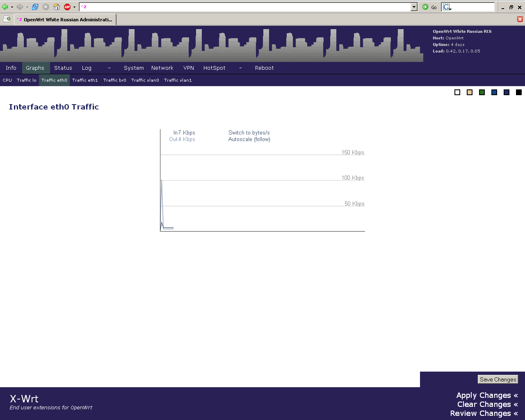
Task: Expand the address bar URL dropdown
Action: [414, 7]
